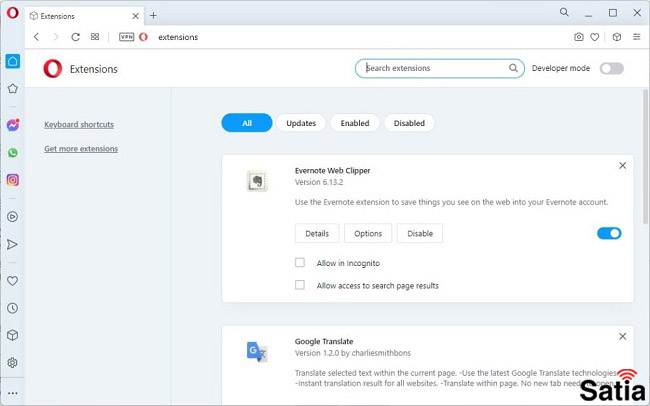Click the VPN badge in address bar
Screen dimensions: 650x406
[126, 37]
